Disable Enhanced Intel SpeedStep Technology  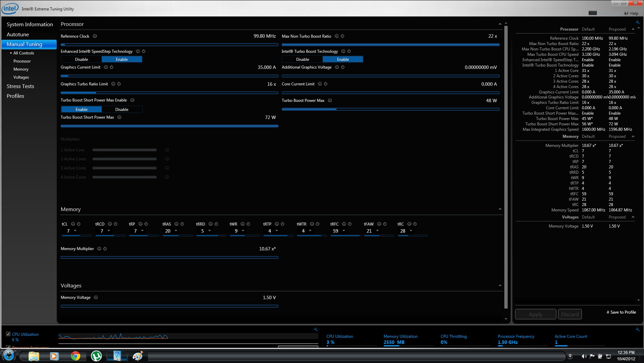tap(81, 59)
